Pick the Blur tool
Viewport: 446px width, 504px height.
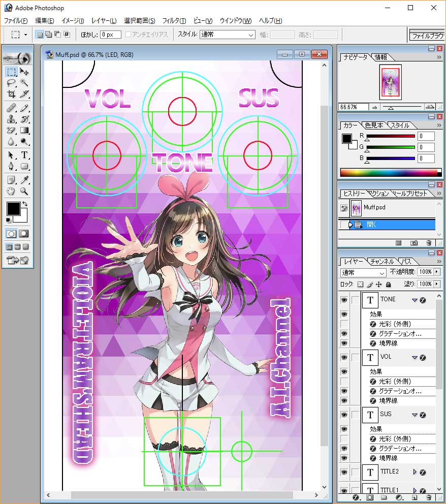point(12,141)
